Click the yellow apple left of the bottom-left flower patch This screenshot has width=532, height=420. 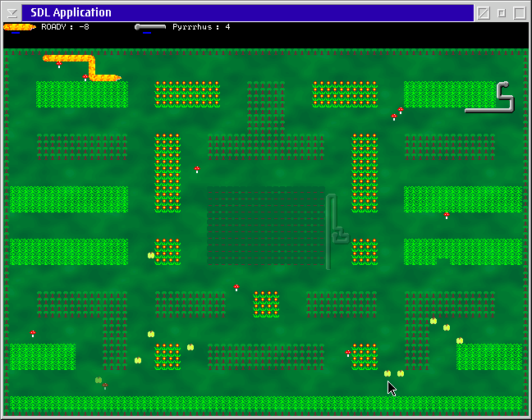point(138,360)
